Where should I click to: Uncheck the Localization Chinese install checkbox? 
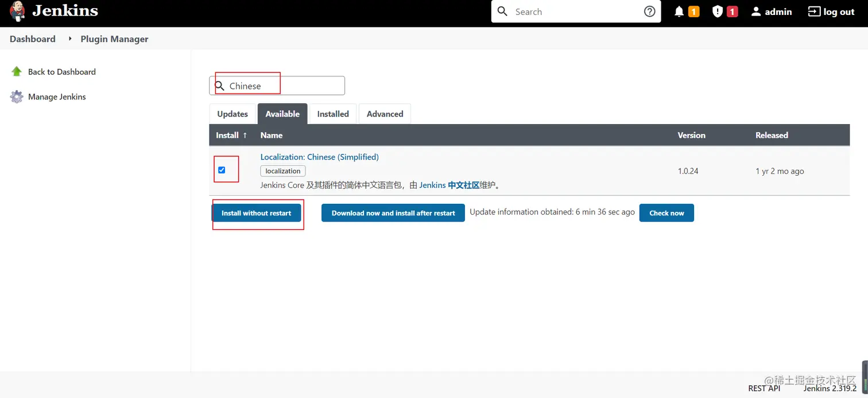222,170
